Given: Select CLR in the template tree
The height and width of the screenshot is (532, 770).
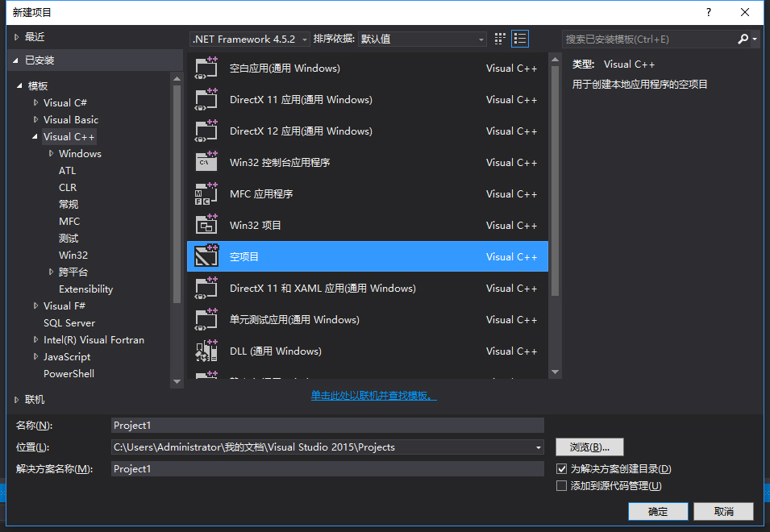Looking at the screenshot, I should pos(68,188).
